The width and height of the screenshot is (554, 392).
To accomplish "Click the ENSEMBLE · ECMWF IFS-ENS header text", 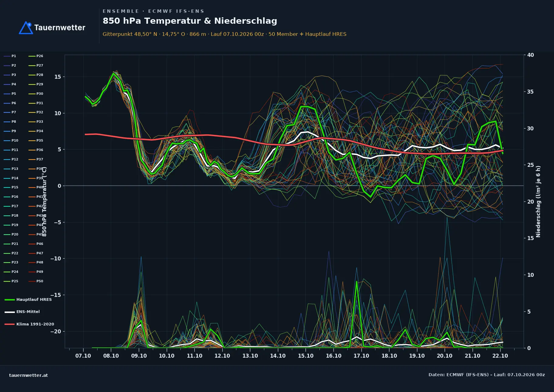I will tap(153, 11).
